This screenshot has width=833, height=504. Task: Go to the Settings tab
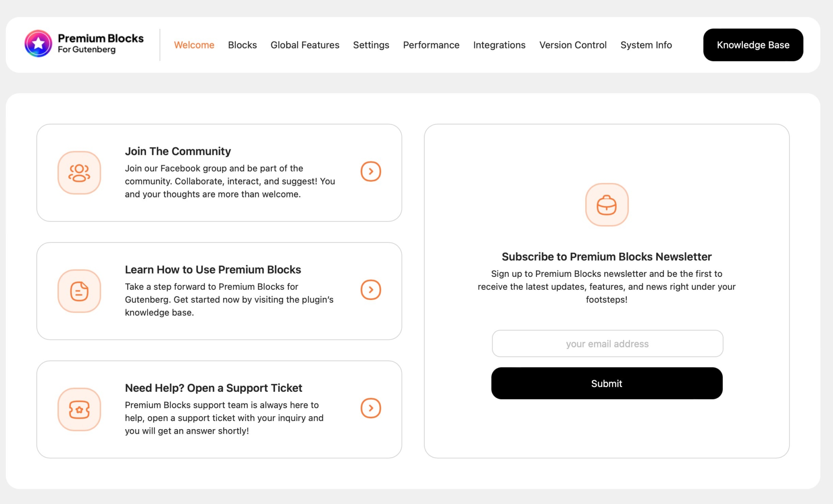point(371,45)
